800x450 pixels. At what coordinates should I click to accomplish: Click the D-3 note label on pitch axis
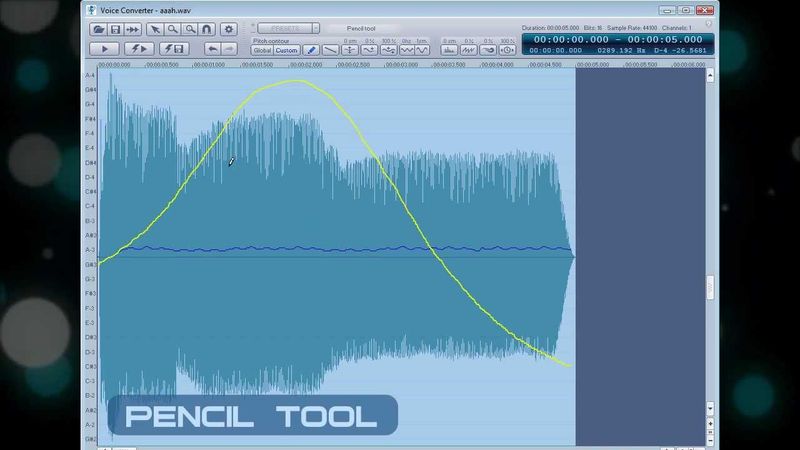pos(90,352)
